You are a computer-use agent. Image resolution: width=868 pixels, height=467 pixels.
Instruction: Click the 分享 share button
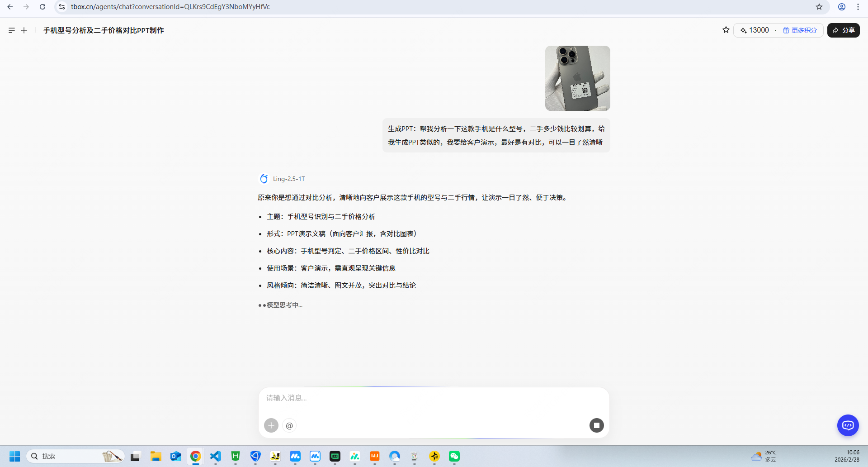pos(843,30)
